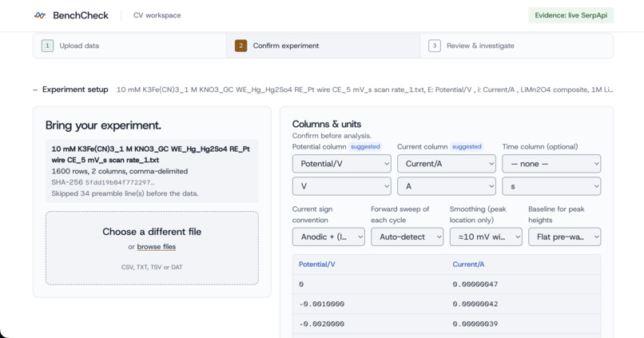The height and width of the screenshot is (338, 644).
Task: Open the Time column dropdown
Action: (x=551, y=164)
